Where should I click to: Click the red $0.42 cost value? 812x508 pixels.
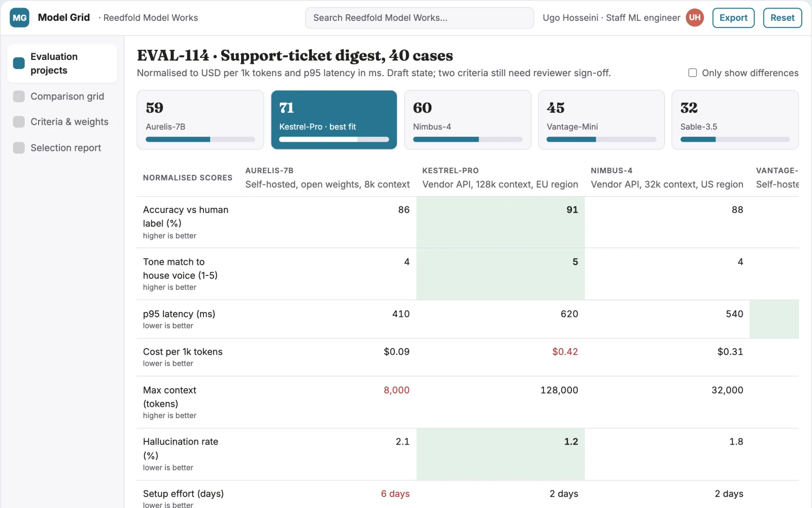pos(565,352)
